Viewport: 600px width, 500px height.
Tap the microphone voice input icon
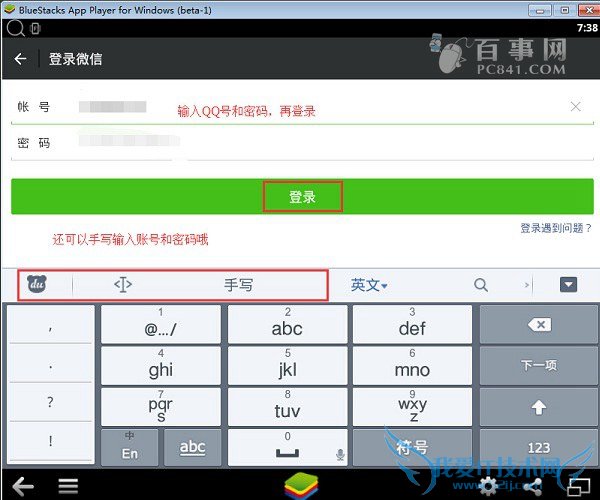click(x=340, y=454)
